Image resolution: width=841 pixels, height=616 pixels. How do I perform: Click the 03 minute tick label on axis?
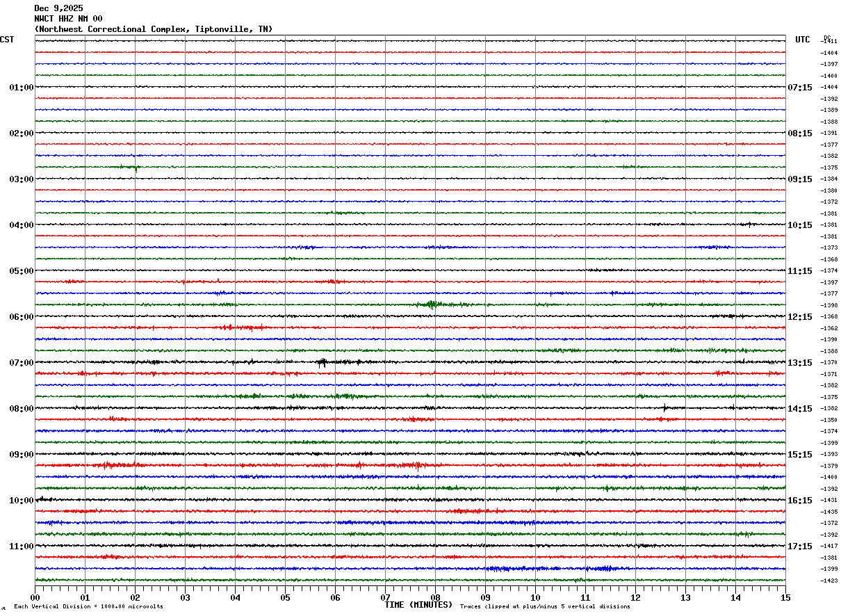185,597
